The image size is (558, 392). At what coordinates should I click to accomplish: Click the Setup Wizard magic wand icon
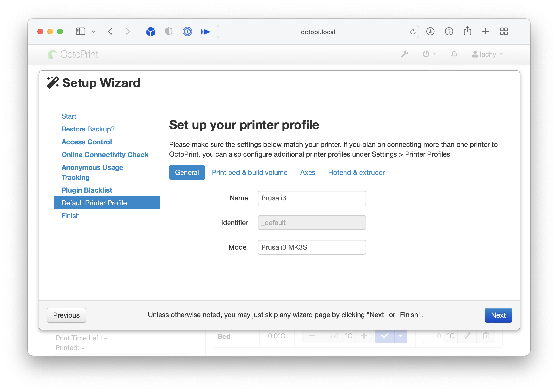tap(53, 82)
